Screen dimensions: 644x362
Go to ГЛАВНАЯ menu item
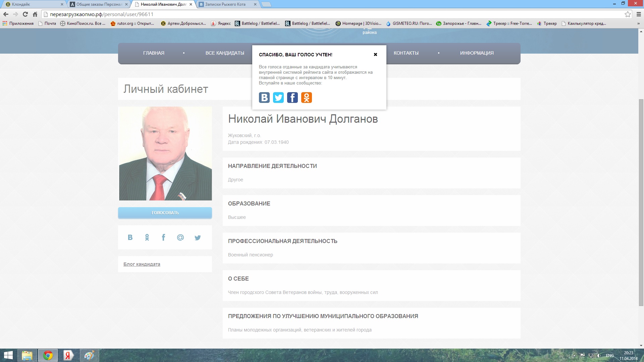point(154,53)
